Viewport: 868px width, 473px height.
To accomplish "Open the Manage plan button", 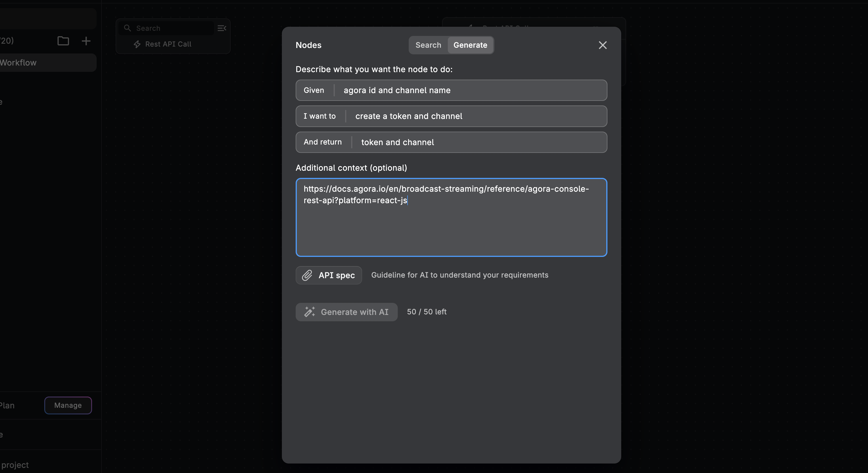I will [x=68, y=405].
